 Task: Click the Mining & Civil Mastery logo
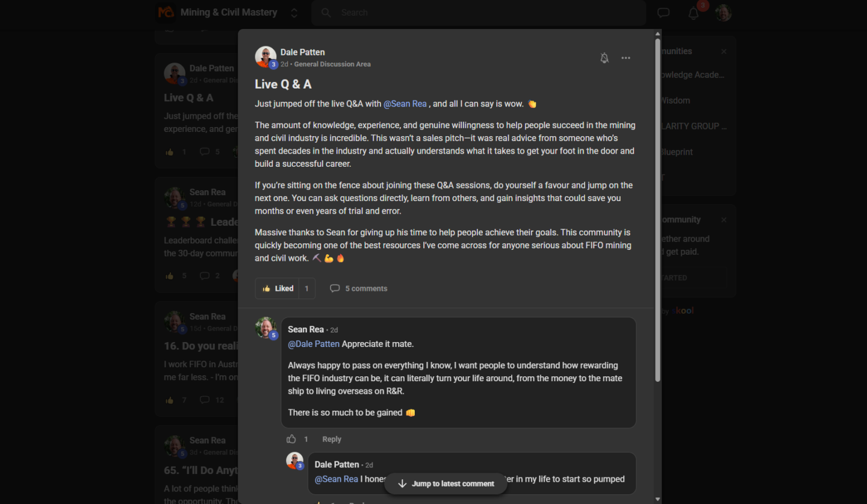[x=166, y=12]
